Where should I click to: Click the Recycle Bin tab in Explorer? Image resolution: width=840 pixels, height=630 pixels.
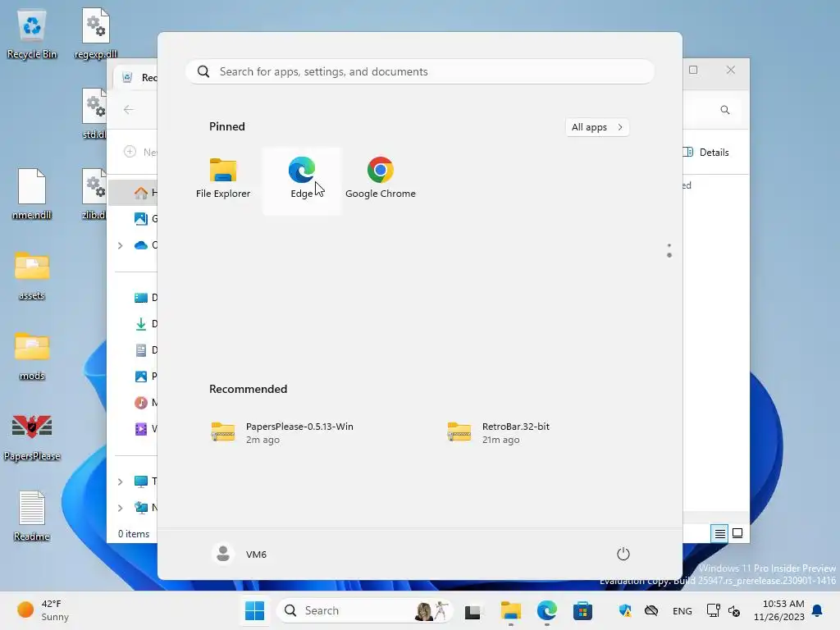click(137, 78)
